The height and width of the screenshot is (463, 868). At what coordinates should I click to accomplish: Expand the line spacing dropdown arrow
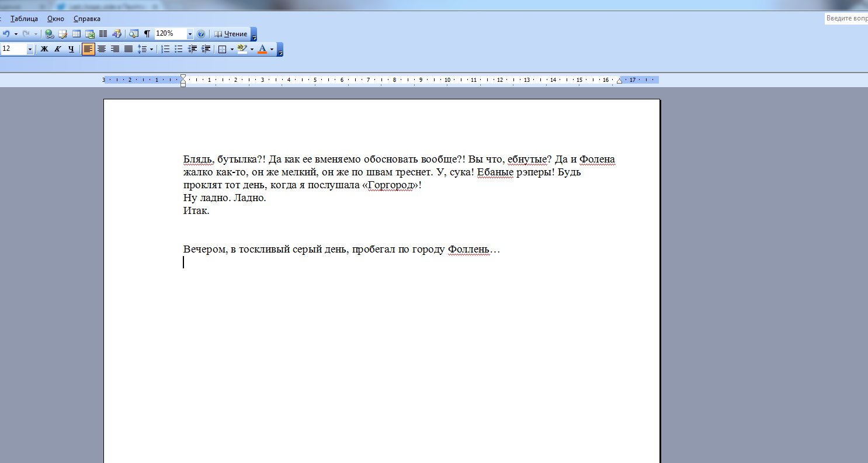[x=151, y=49]
